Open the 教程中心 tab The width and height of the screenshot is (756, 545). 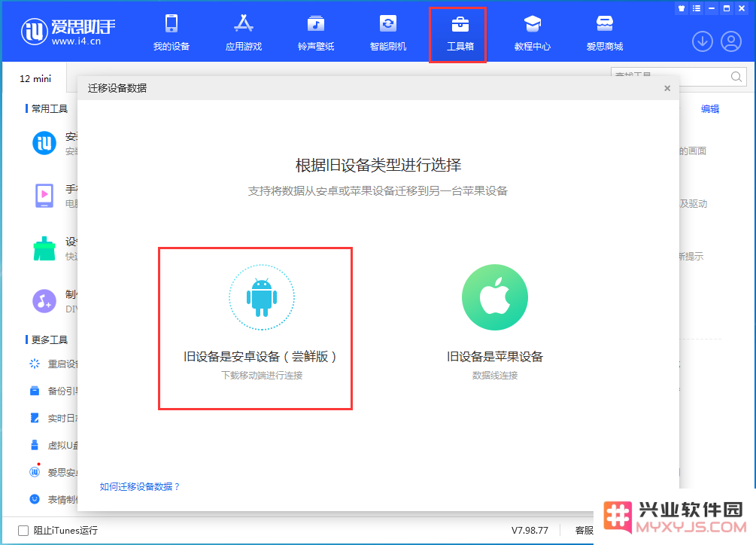(x=533, y=33)
